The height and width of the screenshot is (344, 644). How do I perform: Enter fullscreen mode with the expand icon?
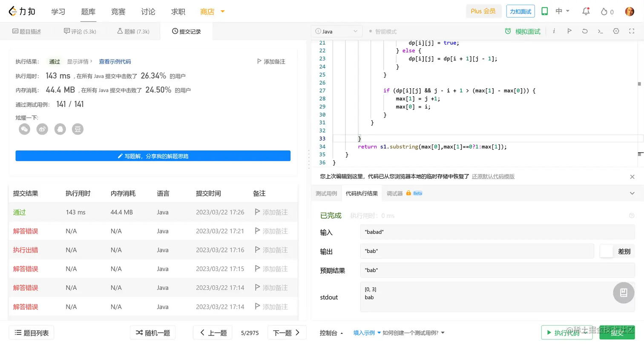click(x=631, y=31)
